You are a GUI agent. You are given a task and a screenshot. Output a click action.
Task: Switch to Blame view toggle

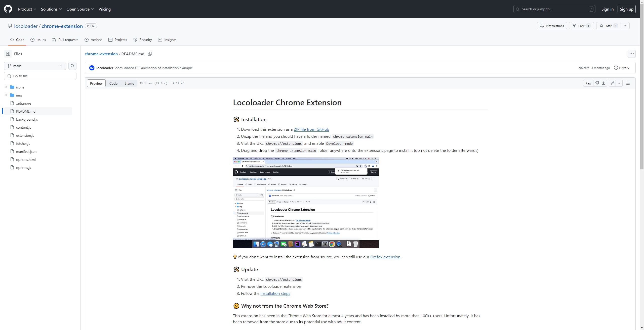tap(129, 83)
